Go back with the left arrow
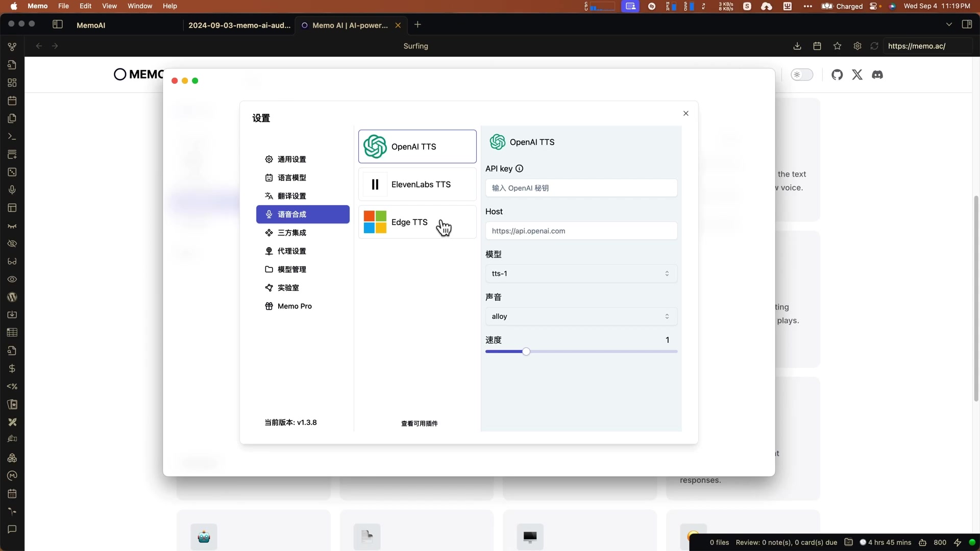Viewport: 980px width, 551px height. [39, 46]
